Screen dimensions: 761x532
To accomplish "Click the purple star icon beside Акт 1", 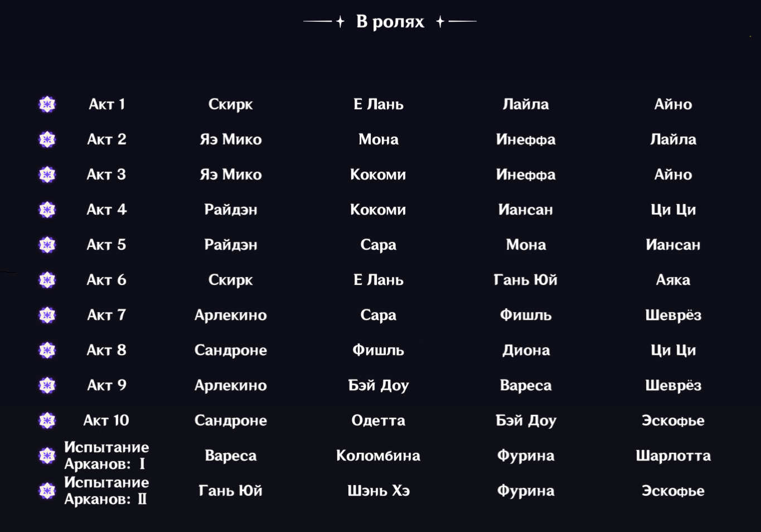I will point(47,104).
